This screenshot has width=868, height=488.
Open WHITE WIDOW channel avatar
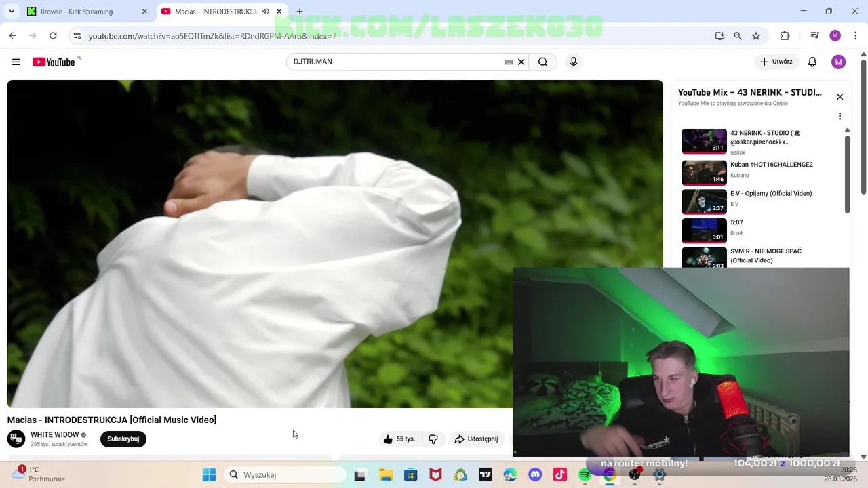[16, 439]
